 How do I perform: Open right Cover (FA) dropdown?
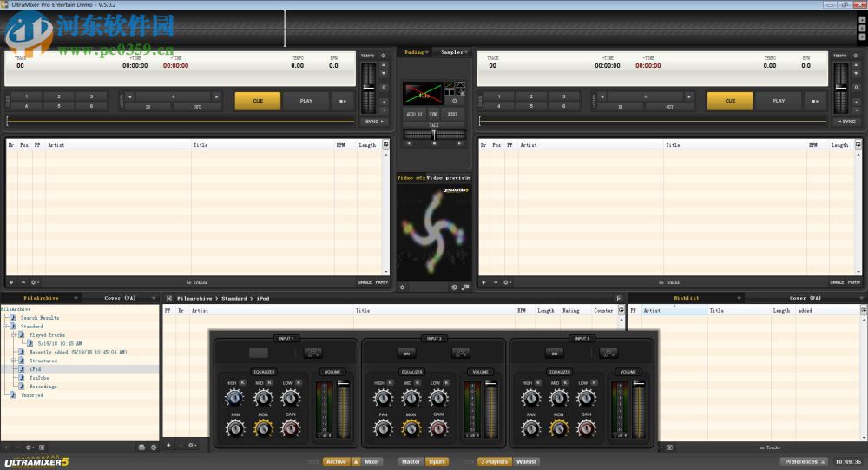click(x=861, y=298)
